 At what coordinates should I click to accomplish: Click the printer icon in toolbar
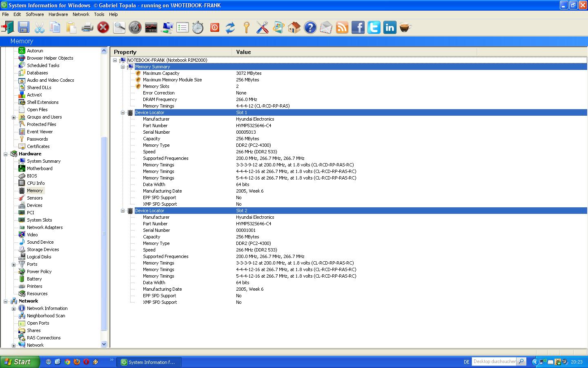(x=87, y=27)
